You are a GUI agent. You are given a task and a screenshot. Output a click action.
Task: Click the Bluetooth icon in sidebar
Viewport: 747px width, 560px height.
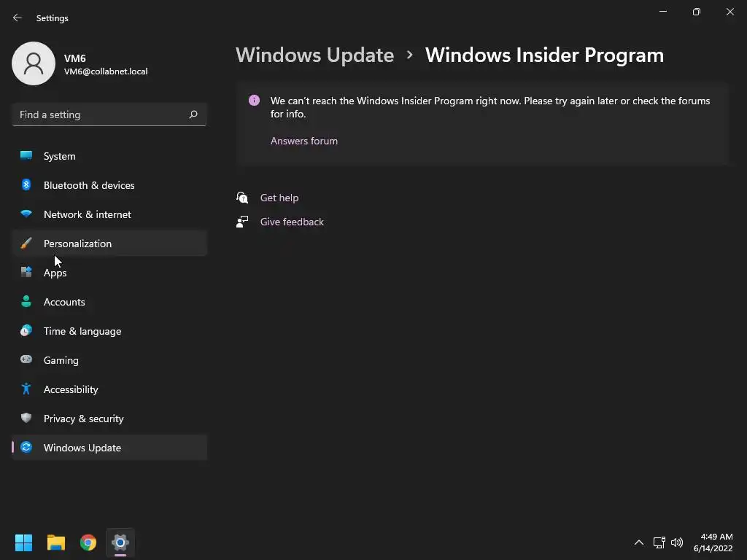pos(26,184)
